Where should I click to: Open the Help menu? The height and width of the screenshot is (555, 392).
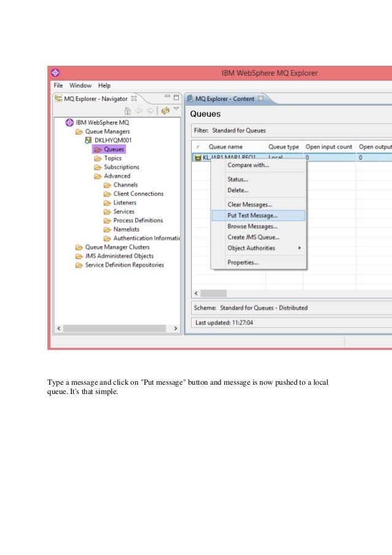tap(104, 85)
